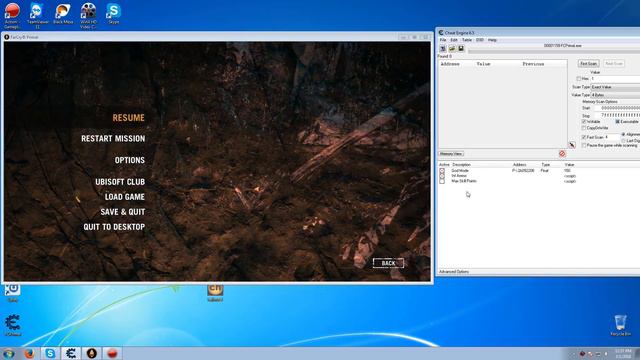
Task: Click the Description column header in cheat table
Action: point(462,165)
